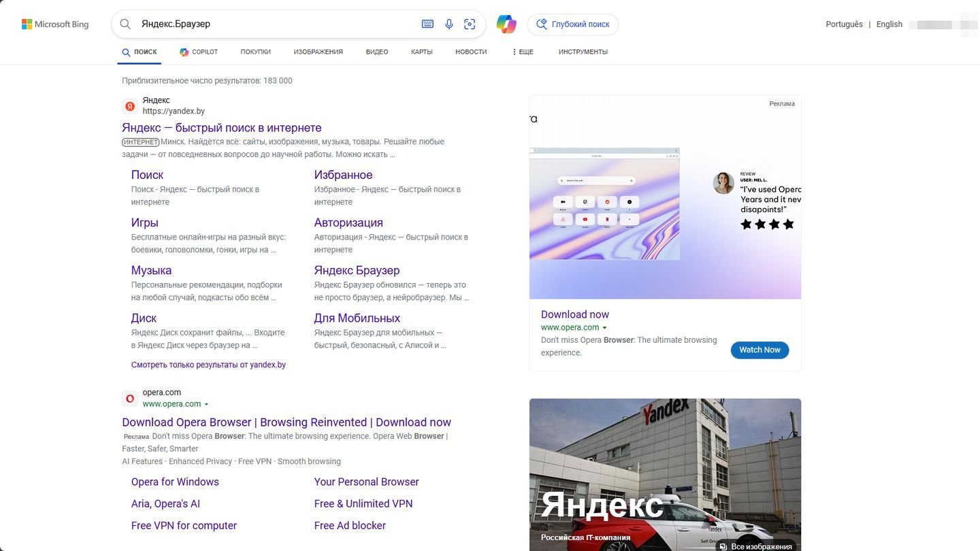Click the https://yandex.by URL
Image resolution: width=980 pixels, height=551 pixels.
(174, 111)
